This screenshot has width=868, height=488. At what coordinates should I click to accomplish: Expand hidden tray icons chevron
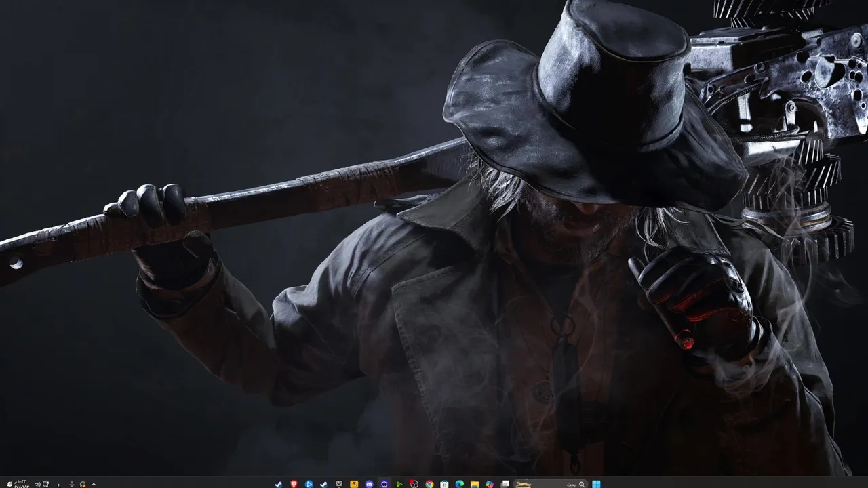coord(94,484)
